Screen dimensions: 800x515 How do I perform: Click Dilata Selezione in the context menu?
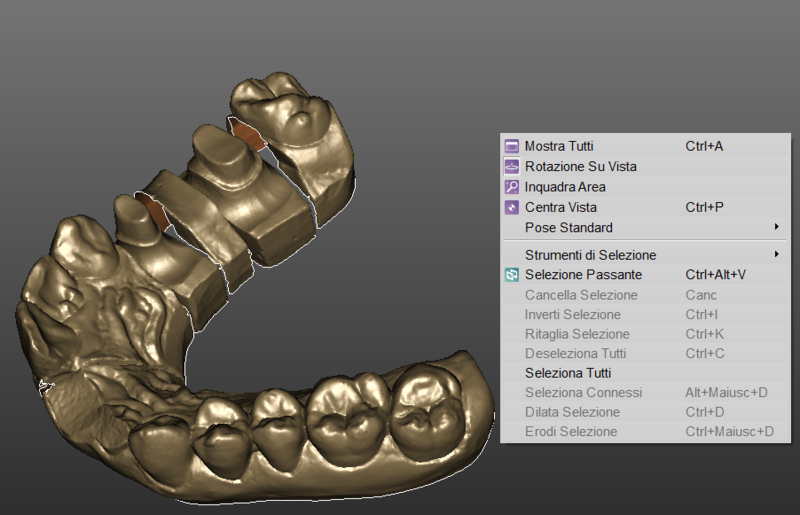(x=572, y=412)
